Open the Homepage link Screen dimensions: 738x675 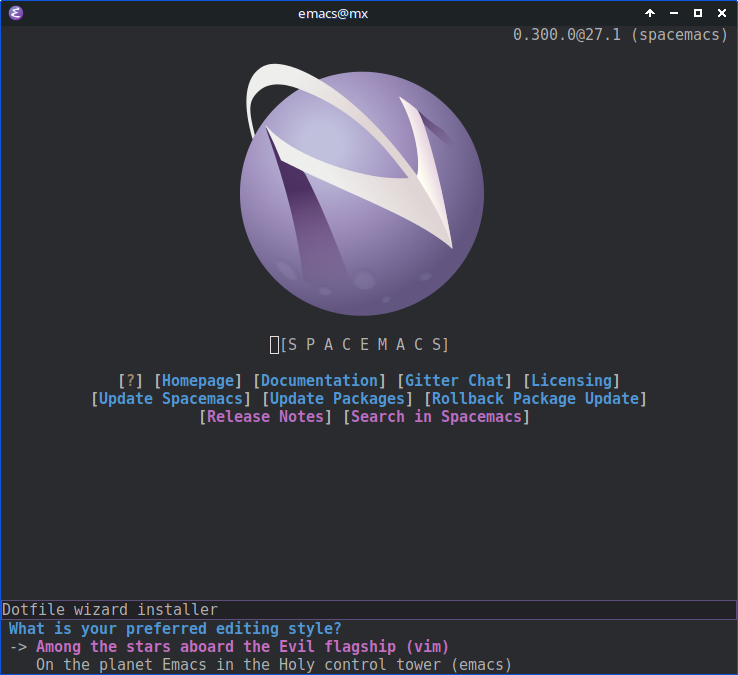pyautogui.click(x=198, y=380)
